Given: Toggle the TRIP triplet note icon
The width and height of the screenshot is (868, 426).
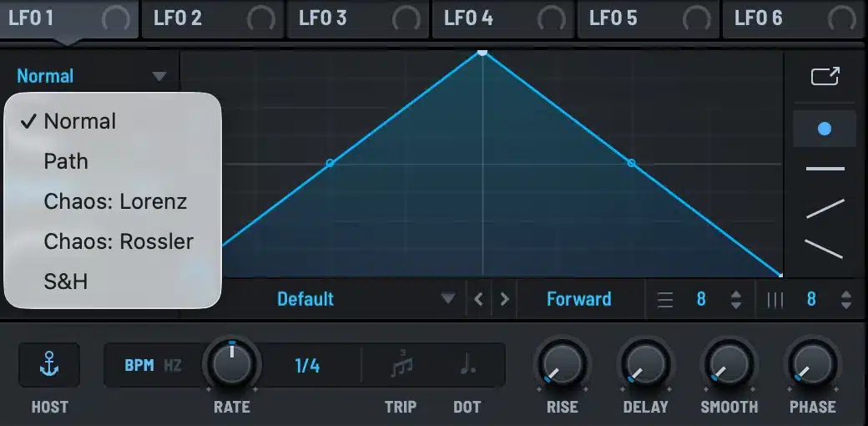Looking at the screenshot, I should pos(401,364).
